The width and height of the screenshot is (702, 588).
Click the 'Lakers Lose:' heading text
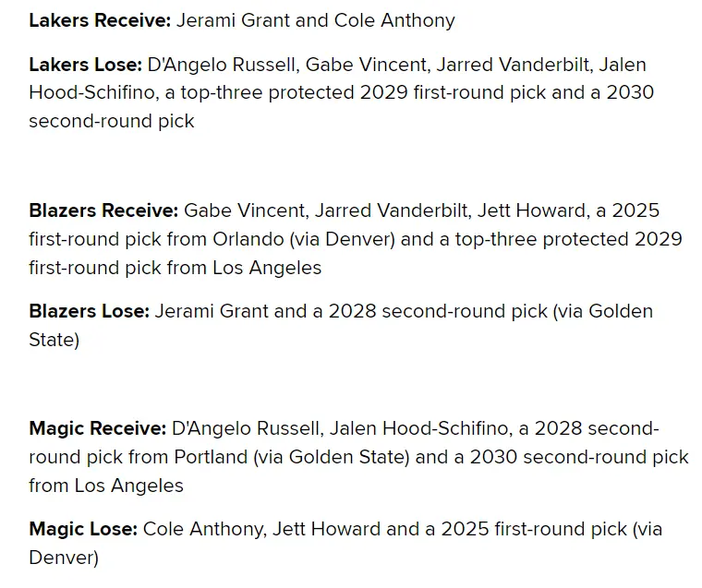click(86, 65)
